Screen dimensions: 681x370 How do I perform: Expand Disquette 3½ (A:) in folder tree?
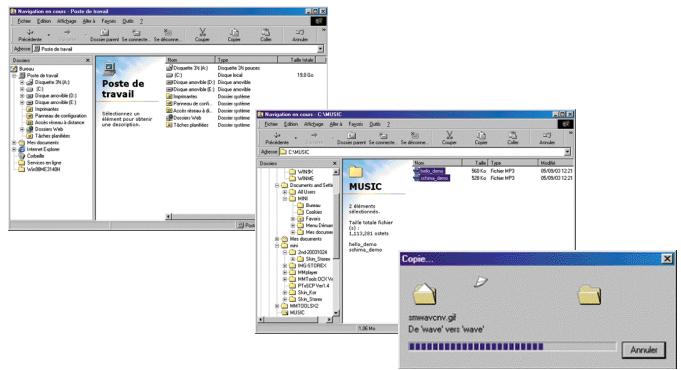(22, 82)
